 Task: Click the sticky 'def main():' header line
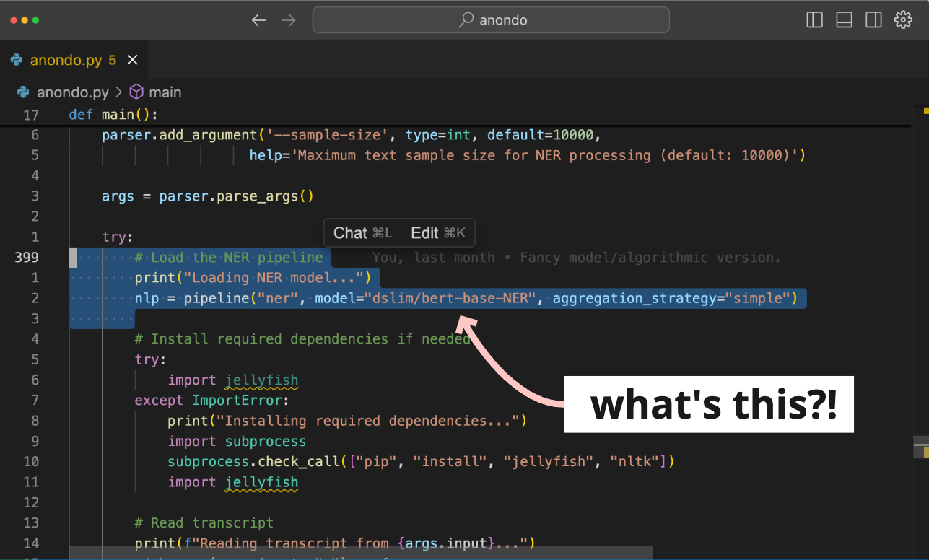(113, 115)
